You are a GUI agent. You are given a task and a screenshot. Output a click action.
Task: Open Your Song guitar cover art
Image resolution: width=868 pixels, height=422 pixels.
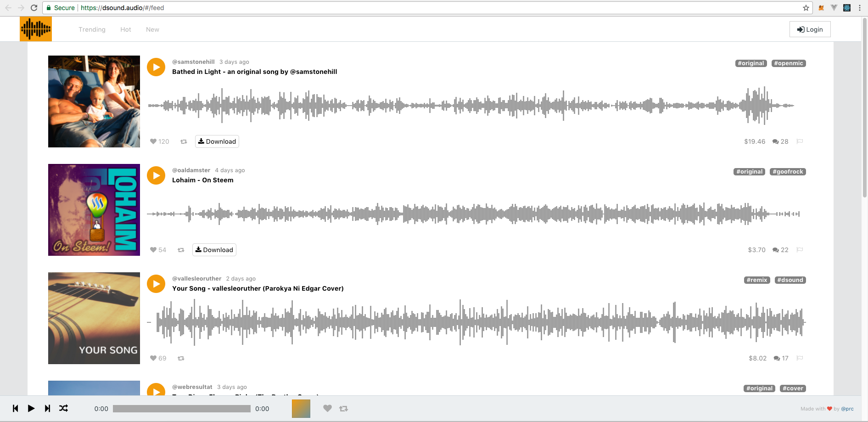[x=94, y=318]
